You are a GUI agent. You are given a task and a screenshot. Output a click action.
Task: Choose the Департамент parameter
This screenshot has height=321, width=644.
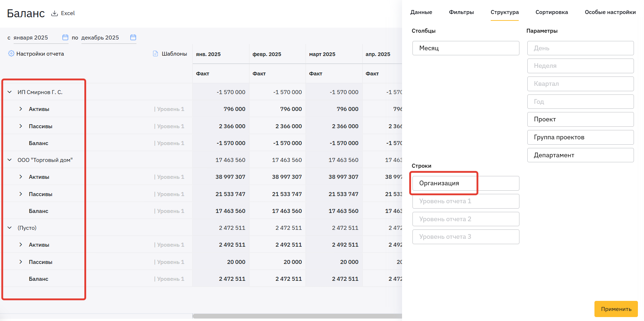click(x=580, y=155)
